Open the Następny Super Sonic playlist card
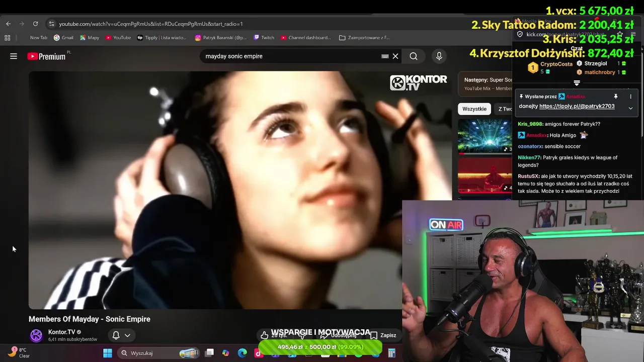Viewport: 644px width, 362px height. tap(485, 83)
